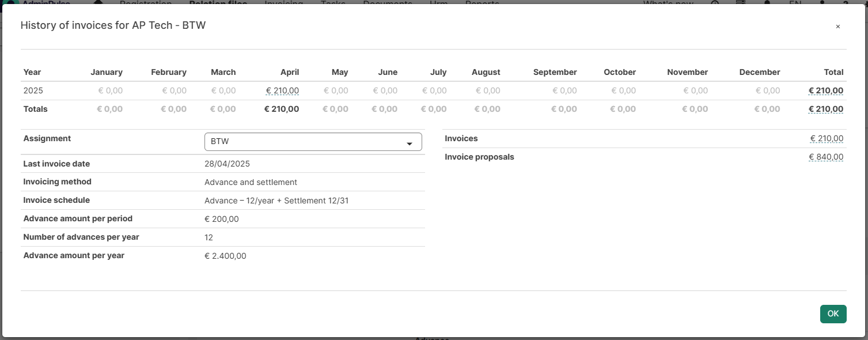Click the Totals row grand total
Screen dimensions: 868x340
point(826,109)
